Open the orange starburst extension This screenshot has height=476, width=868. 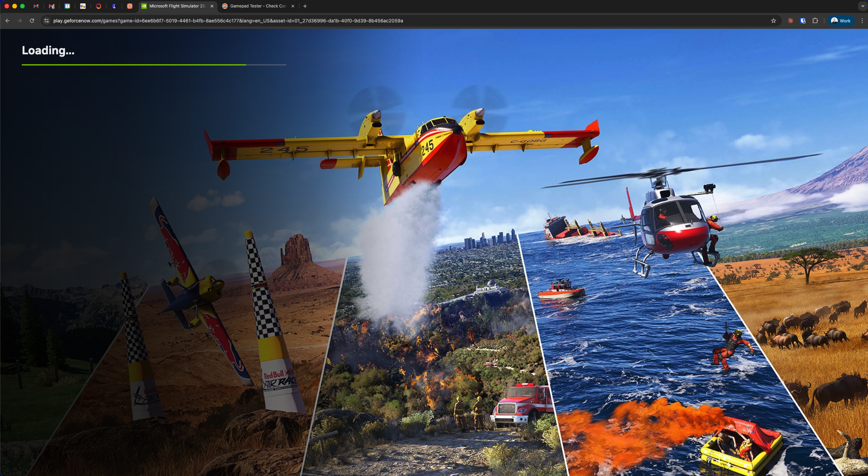[791, 21]
